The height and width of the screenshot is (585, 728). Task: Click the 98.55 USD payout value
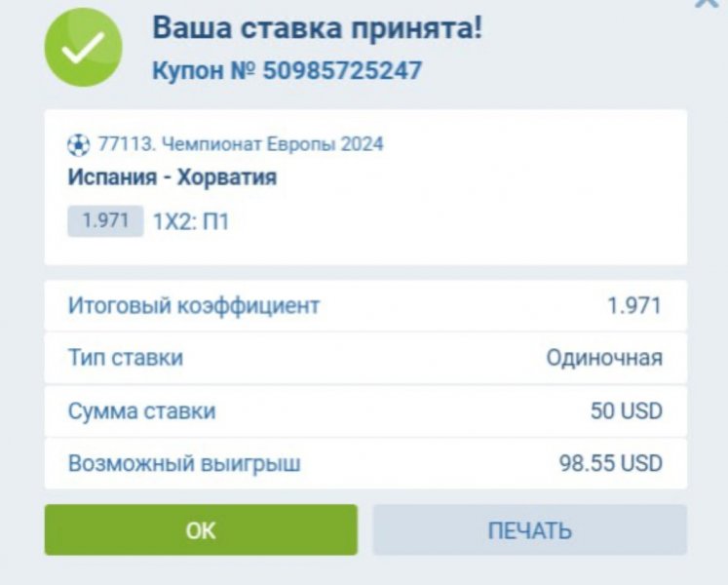coord(610,463)
